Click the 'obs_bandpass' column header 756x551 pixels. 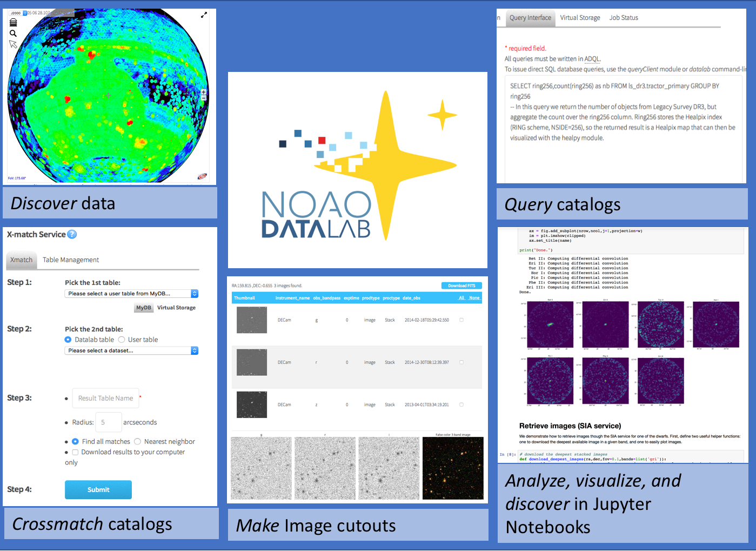click(327, 298)
